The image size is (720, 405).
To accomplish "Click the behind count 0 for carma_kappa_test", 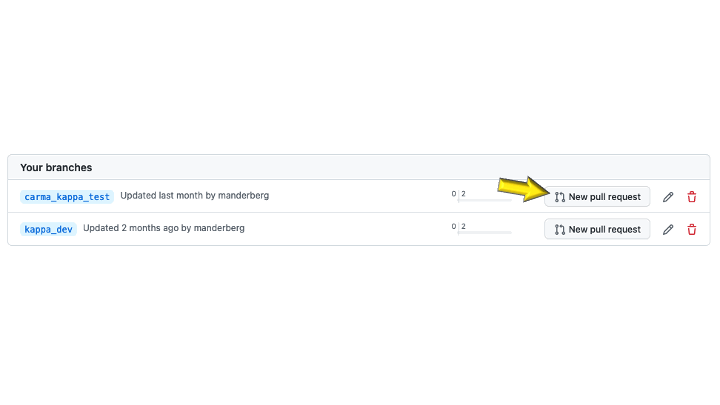I will tap(453, 193).
